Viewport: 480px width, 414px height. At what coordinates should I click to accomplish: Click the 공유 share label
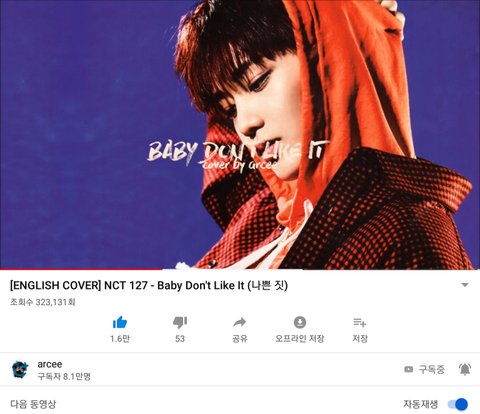(x=240, y=339)
